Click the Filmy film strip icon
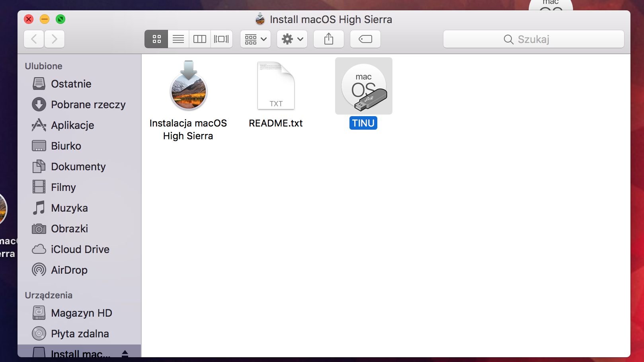644x362 pixels. click(x=39, y=187)
